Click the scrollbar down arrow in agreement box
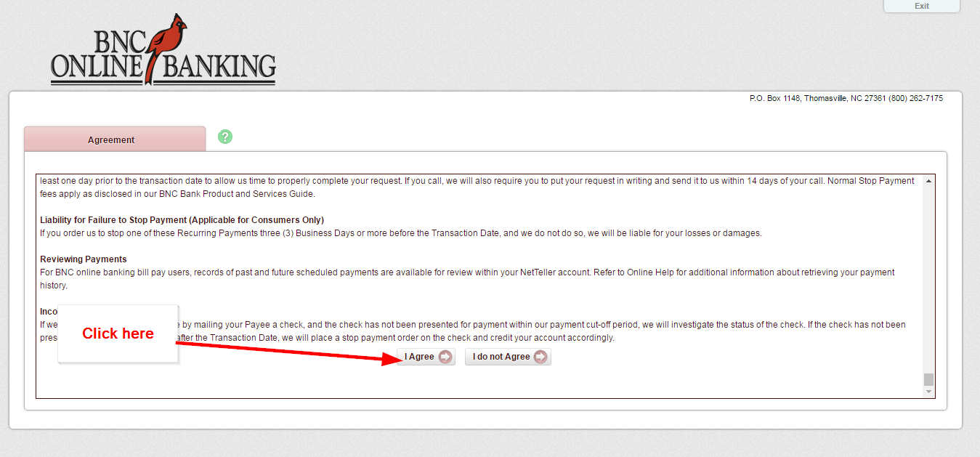Image resolution: width=980 pixels, height=457 pixels. pos(928,392)
